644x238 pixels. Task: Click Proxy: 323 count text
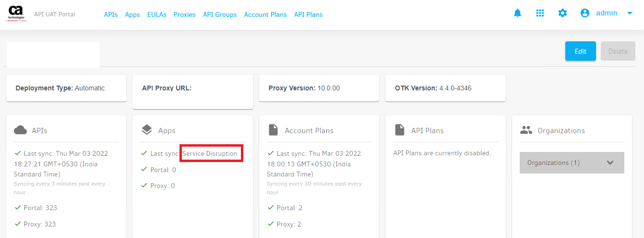40,224
